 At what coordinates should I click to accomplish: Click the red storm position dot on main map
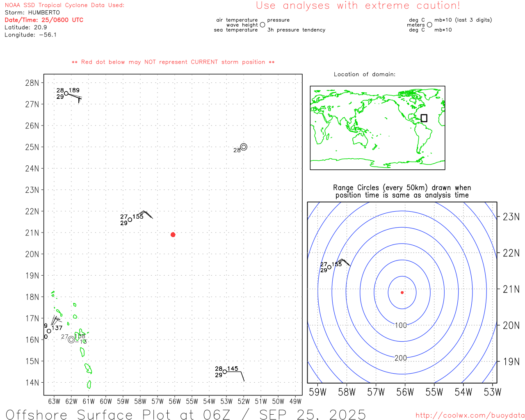pyautogui.click(x=173, y=235)
